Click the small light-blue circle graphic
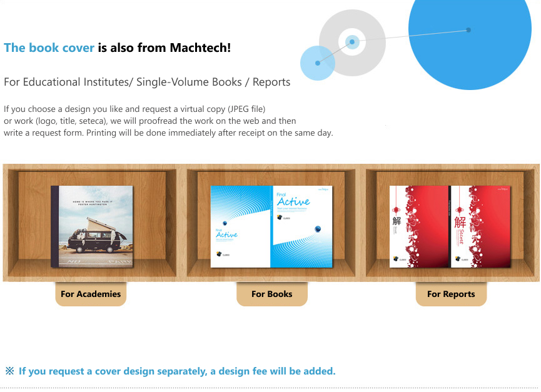 tap(318, 63)
